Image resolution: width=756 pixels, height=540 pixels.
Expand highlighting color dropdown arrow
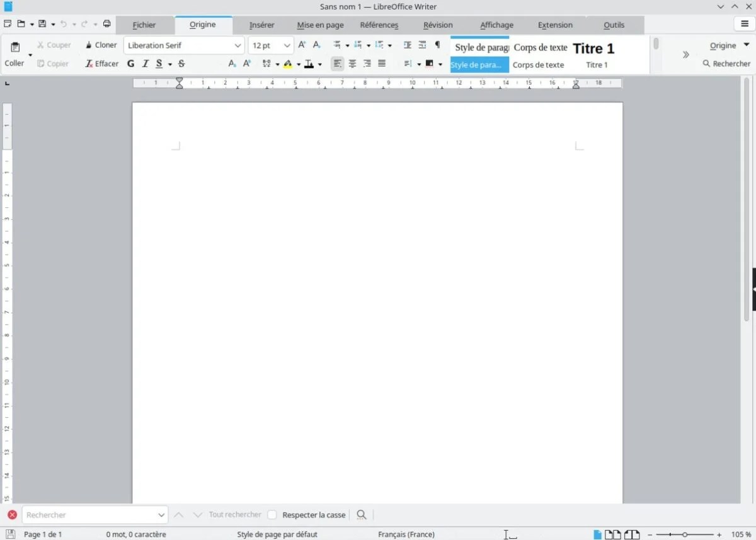(x=299, y=64)
